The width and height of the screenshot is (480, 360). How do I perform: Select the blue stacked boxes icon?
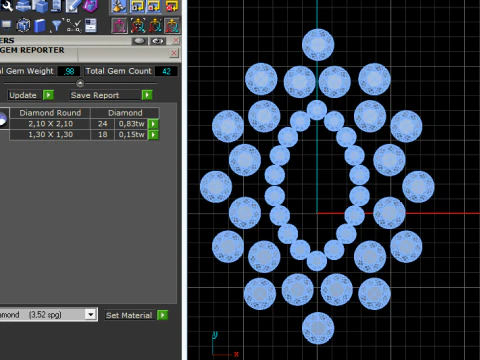click(x=40, y=6)
